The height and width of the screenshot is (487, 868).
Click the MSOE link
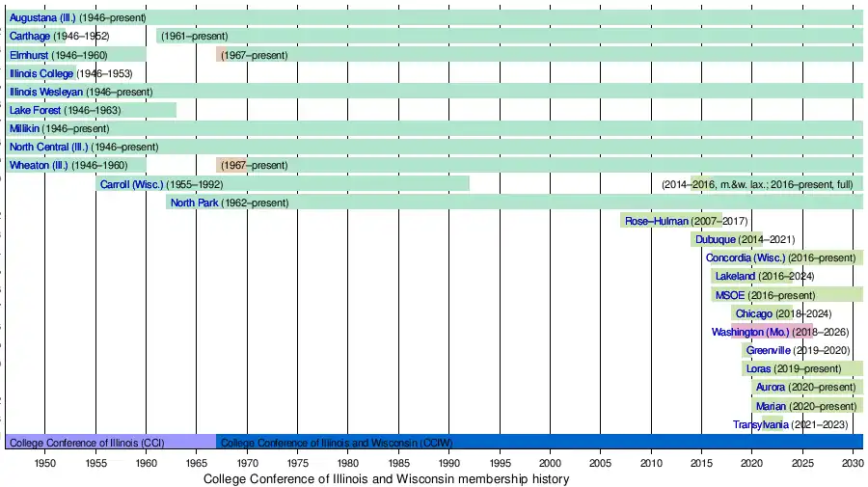coord(729,295)
